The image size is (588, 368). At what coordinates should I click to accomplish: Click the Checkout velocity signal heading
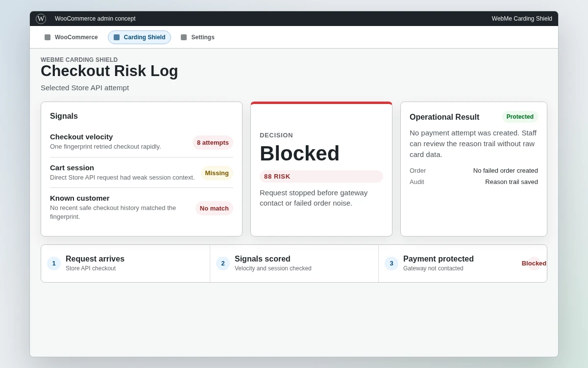[81, 136]
